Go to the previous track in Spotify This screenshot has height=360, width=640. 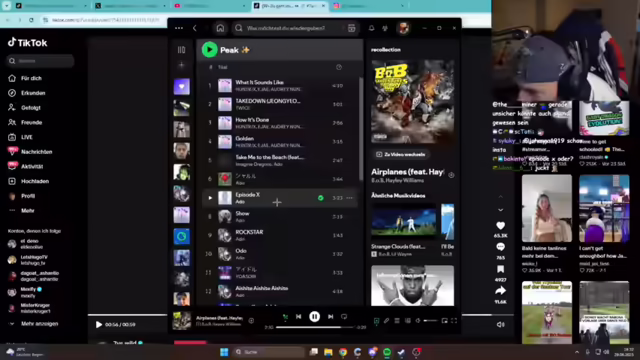tap(298, 316)
